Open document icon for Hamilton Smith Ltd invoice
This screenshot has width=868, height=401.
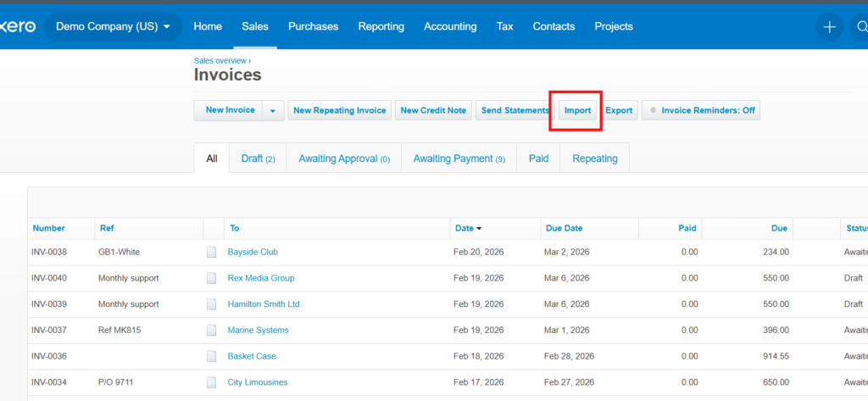(x=211, y=304)
